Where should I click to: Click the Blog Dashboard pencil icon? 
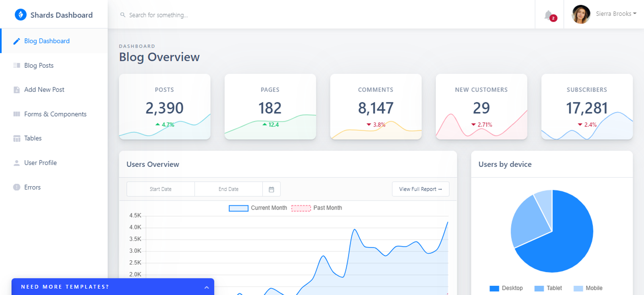point(17,41)
